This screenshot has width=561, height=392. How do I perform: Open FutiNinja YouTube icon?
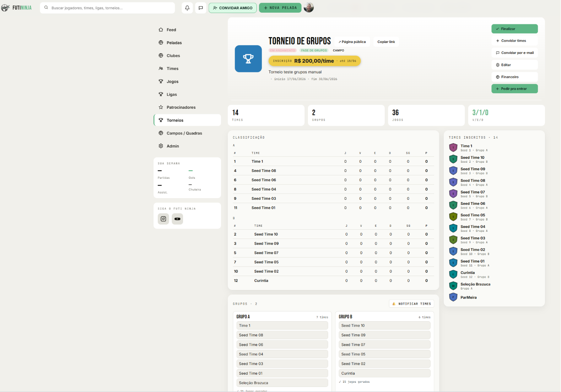coord(178,219)
